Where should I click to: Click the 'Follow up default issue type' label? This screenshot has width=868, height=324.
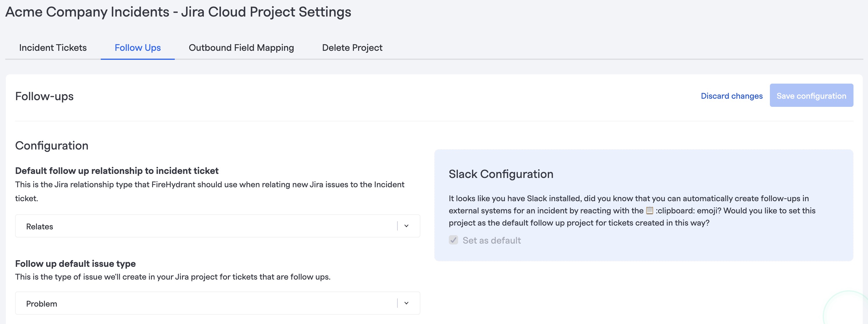(x=75, y=263)
